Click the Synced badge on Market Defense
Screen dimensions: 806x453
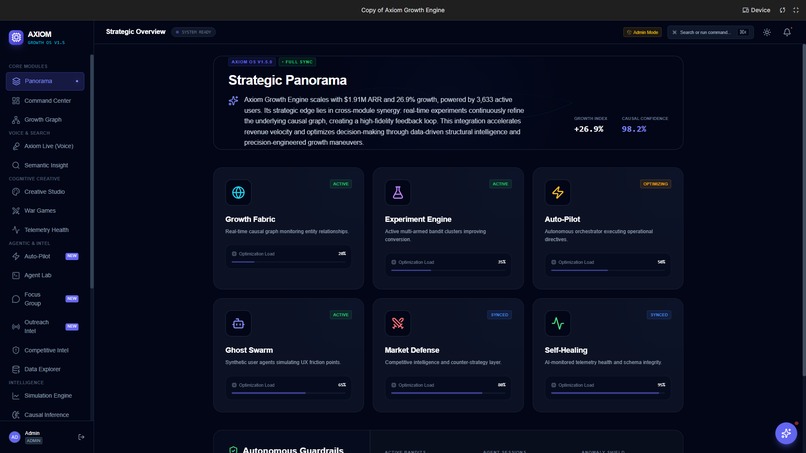499,315
